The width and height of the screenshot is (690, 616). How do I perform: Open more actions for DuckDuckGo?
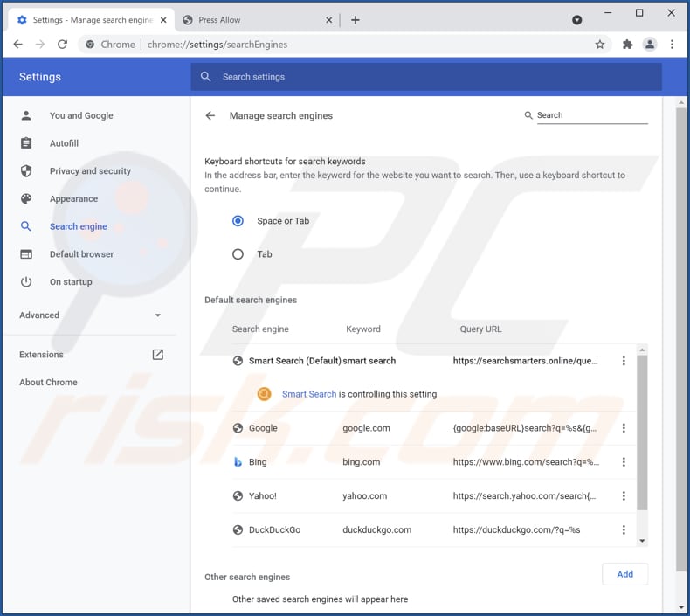coord(624,529)
